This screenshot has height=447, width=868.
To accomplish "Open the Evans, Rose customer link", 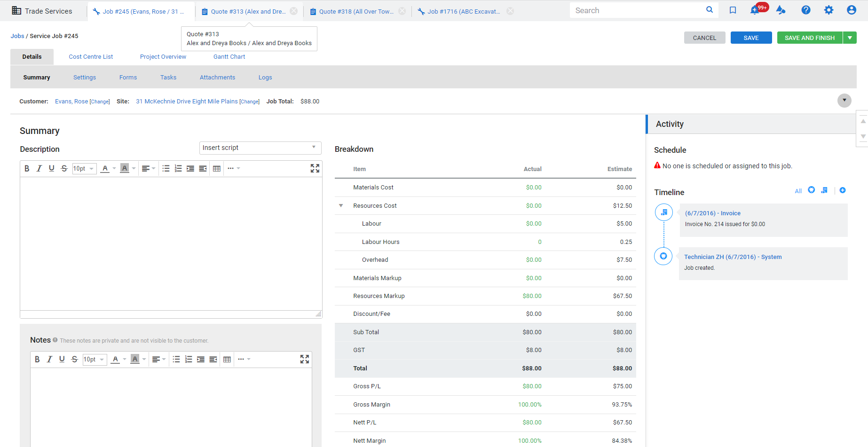I will click(71, 102).
